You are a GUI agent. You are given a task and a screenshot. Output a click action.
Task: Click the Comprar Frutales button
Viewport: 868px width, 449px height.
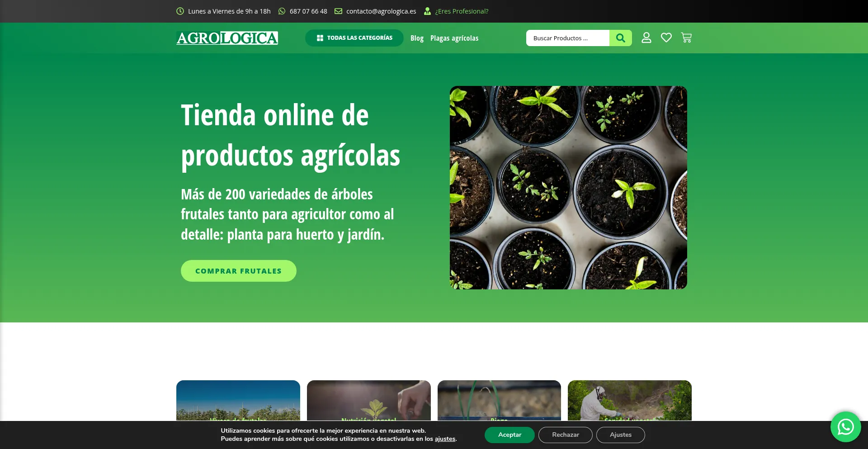point(238,270)
